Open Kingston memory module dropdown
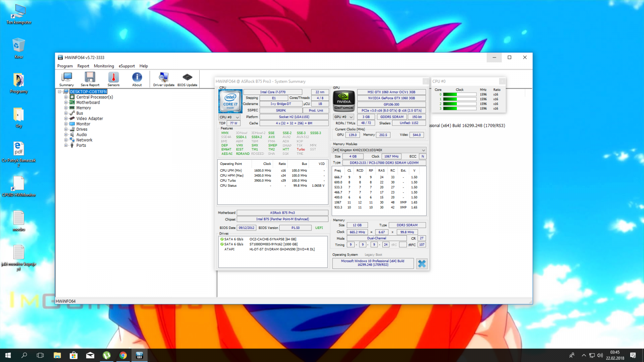Viewport: 644px width, 362px height. tap(379, 150)
